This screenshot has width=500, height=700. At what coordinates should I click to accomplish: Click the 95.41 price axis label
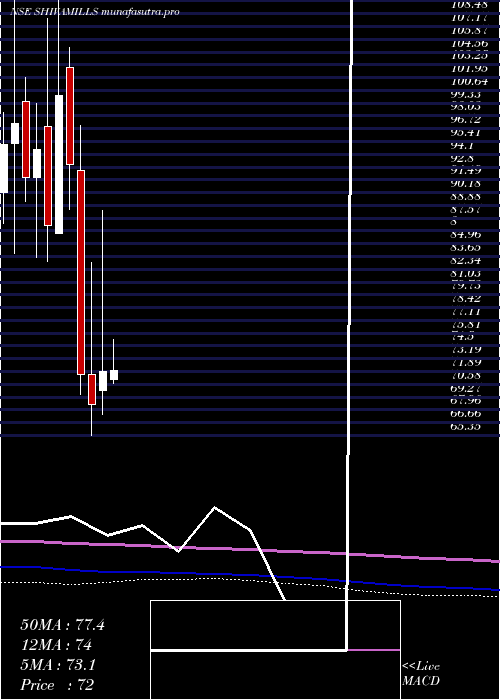pos(467,133)
